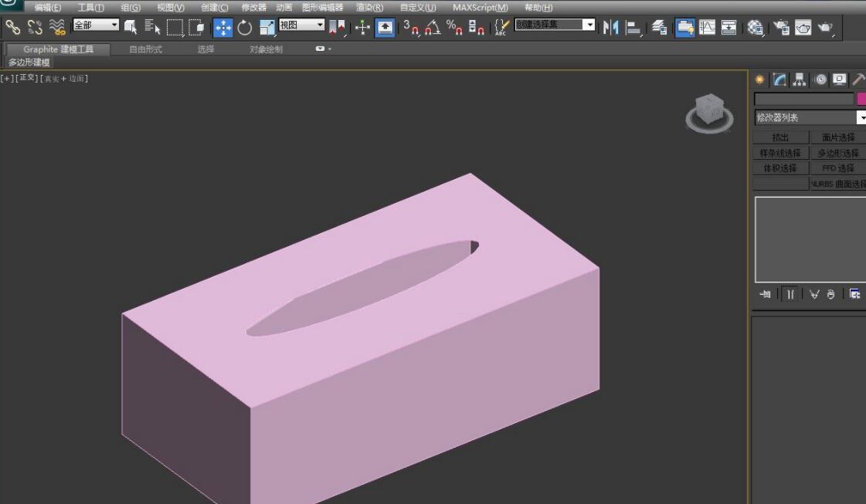Open the 修改器 menu

[253, 8]
